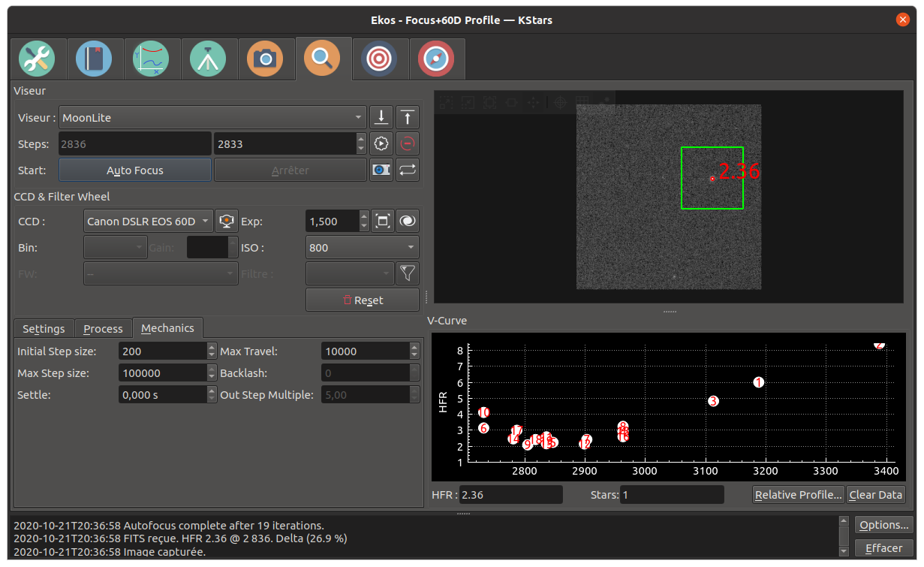
Task: Click the HFR field showing 2.36
Action: coord(510,495)
